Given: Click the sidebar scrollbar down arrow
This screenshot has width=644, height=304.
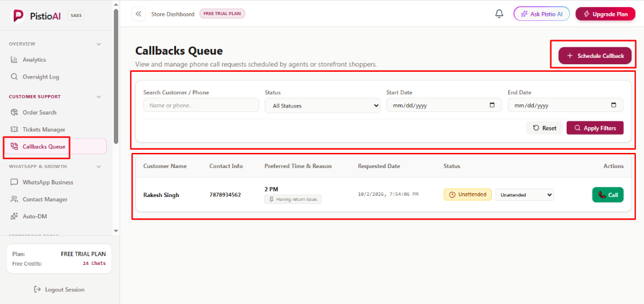Looking at the screenshot, I should coord(116,231).
